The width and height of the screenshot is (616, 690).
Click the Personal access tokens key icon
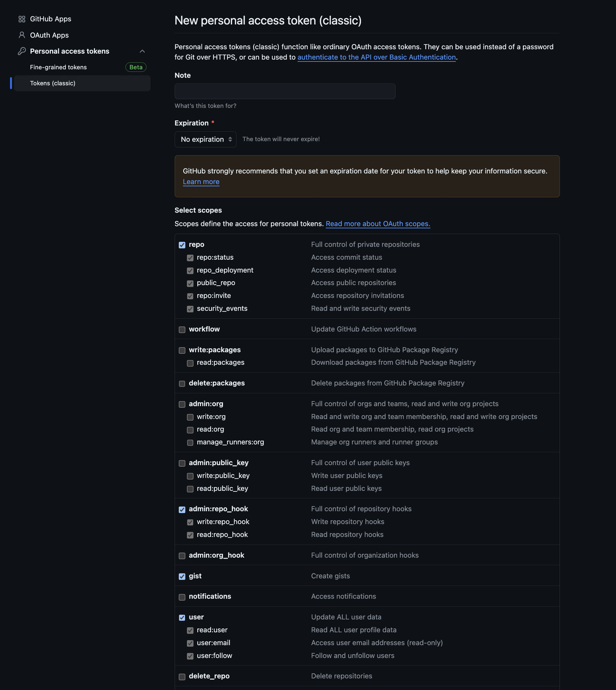[22, 51]
